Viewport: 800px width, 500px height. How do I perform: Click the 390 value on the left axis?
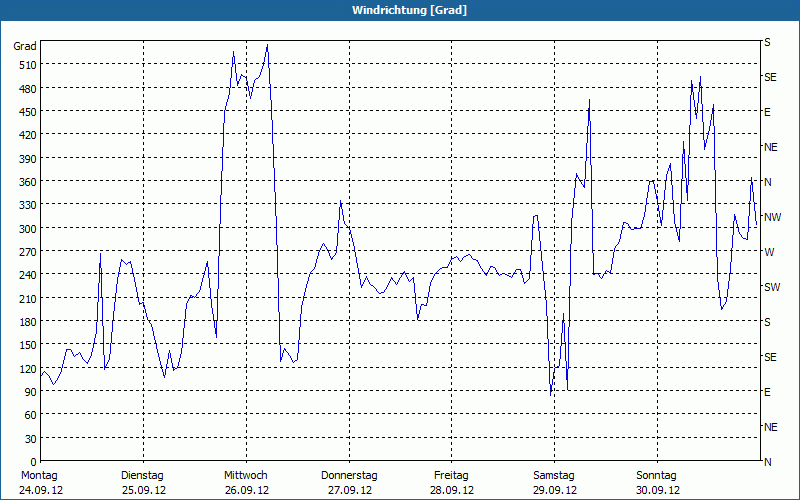(28, 159)
